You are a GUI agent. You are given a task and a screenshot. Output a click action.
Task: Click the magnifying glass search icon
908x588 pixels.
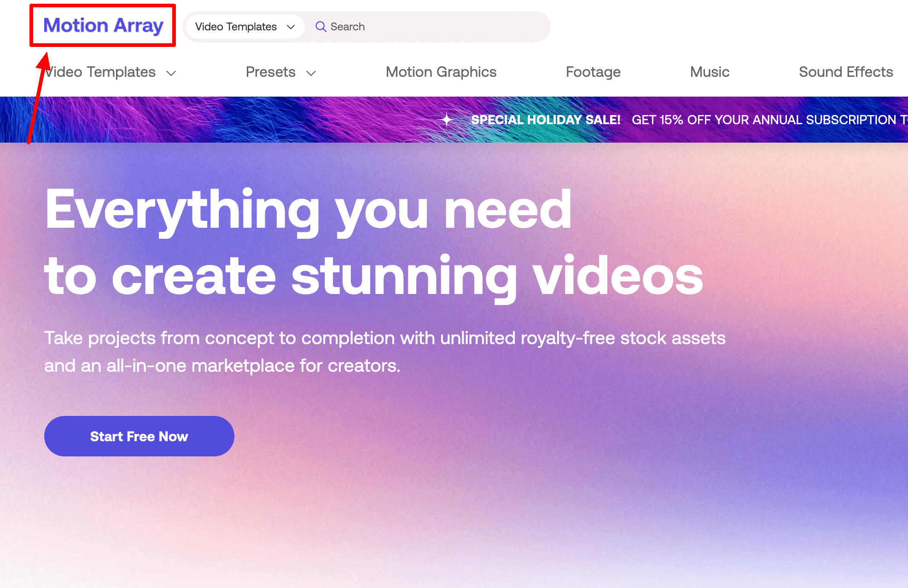click(321, 27)
